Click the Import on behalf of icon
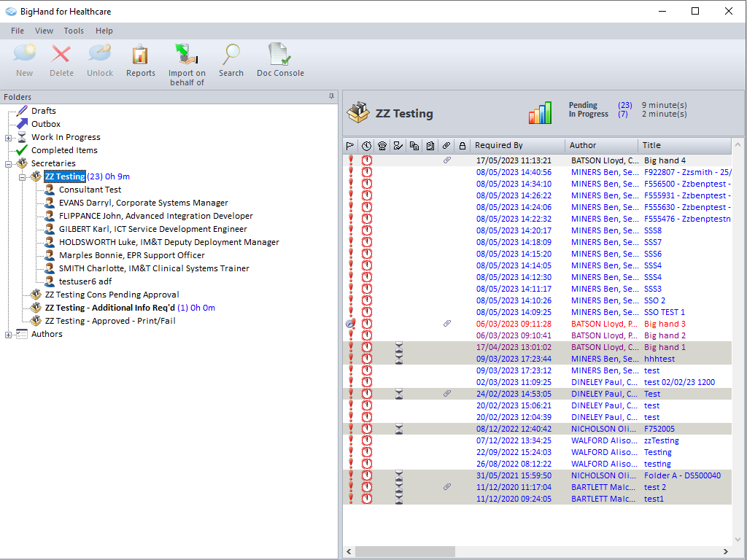747x560 pixels. coord(187,54)
